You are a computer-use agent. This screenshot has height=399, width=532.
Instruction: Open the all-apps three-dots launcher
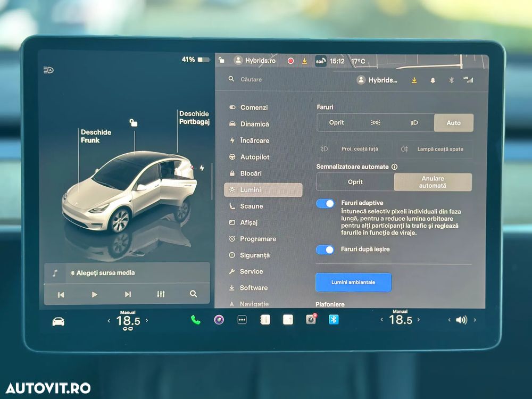click(242, 320)
